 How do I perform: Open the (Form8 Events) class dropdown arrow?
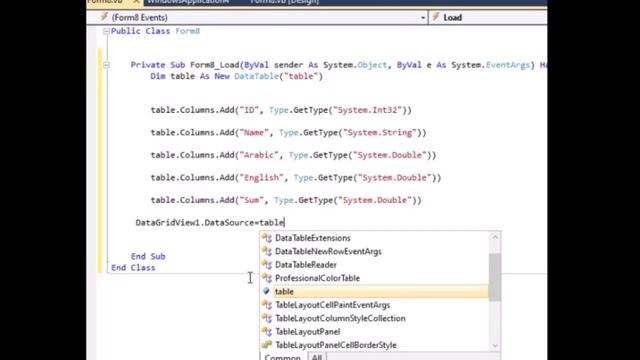[422, 18]
